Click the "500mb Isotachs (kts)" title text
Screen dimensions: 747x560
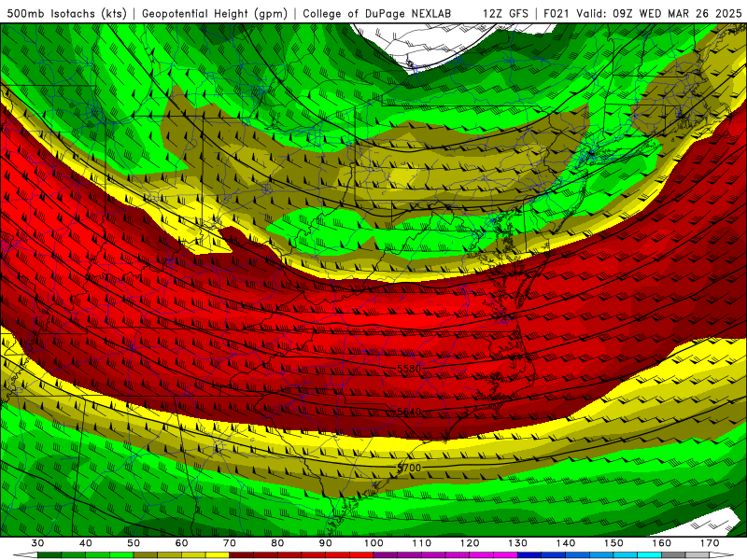click(x=66, y=13)
